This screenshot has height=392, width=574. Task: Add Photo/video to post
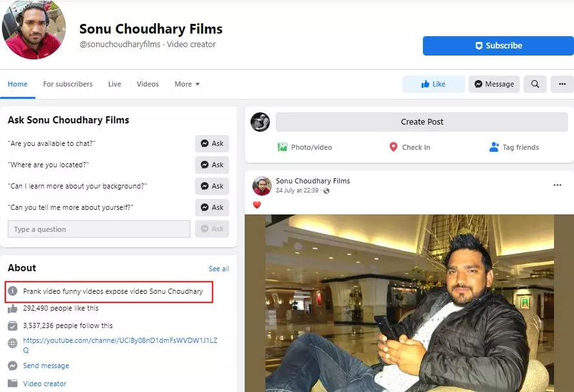tap(305, 147)
